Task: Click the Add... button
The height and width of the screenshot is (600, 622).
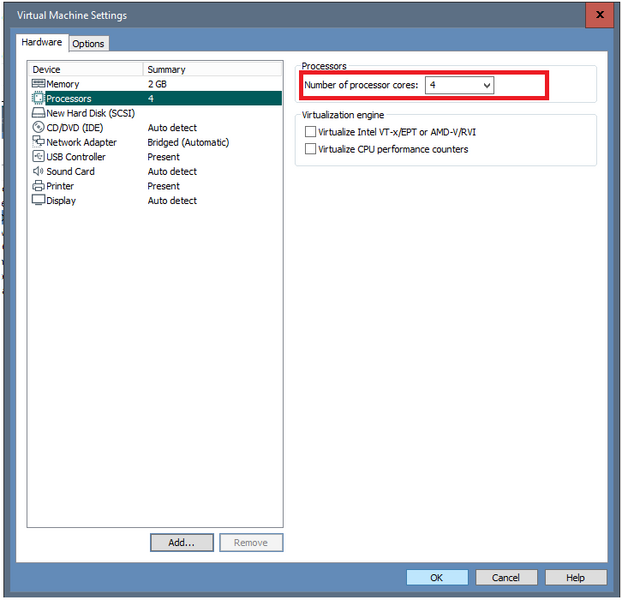Action: click(x=181, y=542)
